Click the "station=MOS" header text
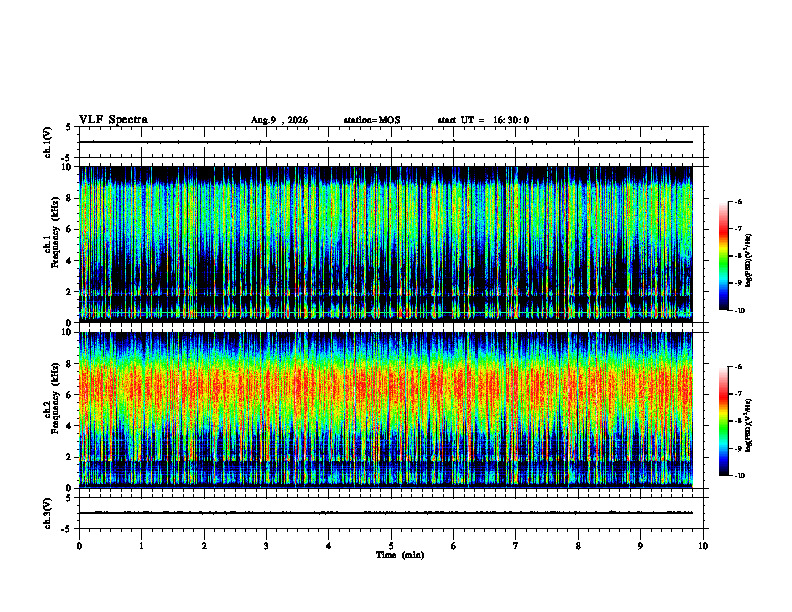Image resolution: width=792 pixels, height=612 pixels. pos(372,120)
